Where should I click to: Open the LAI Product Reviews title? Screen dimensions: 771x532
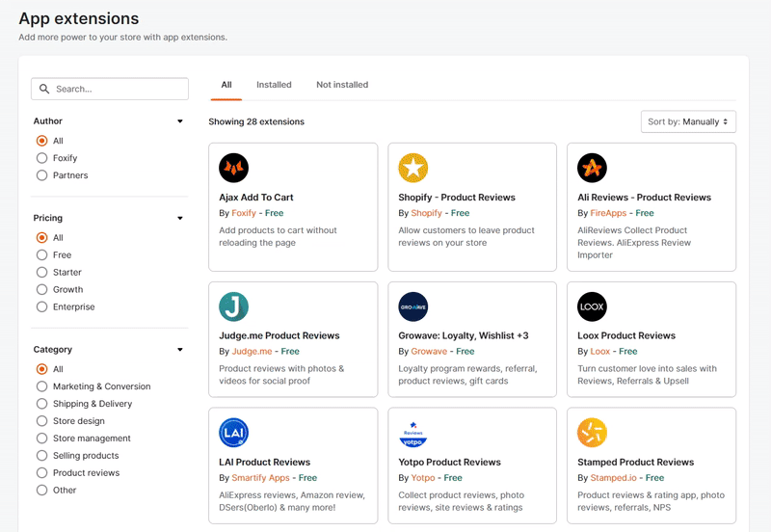point(264,462)
